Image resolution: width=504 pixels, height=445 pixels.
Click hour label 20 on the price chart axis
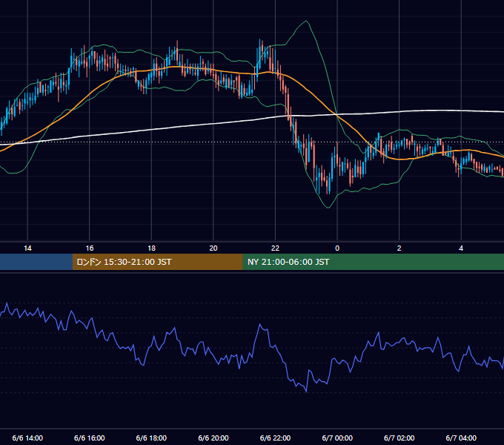tap(213, 248)
